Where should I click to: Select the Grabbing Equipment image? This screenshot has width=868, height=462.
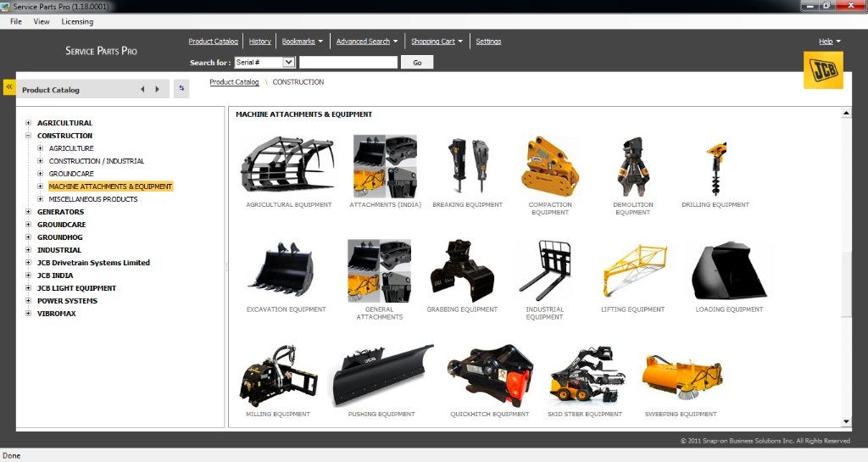coord(462,271)
